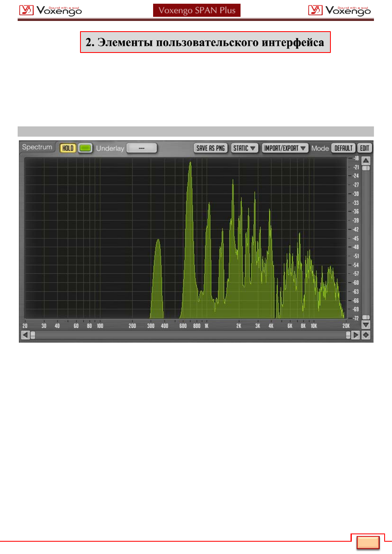Viewport: 392px width, 554px height.
Task: Click the Voxengo logo at top right
Action: point(339,10)
